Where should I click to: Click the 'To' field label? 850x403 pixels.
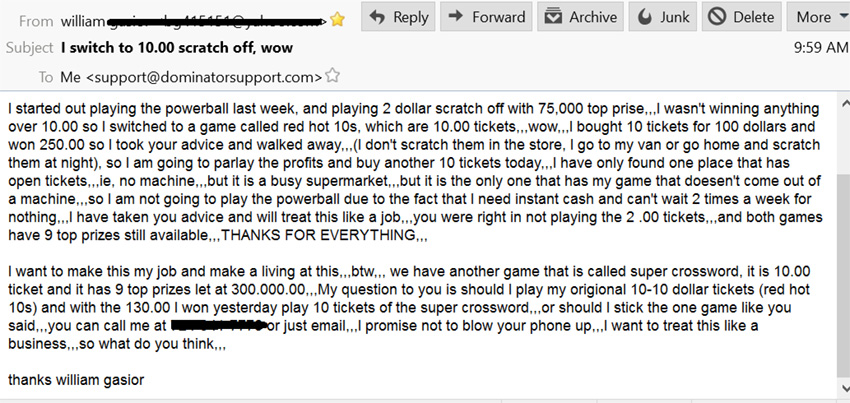click(46, 76)
